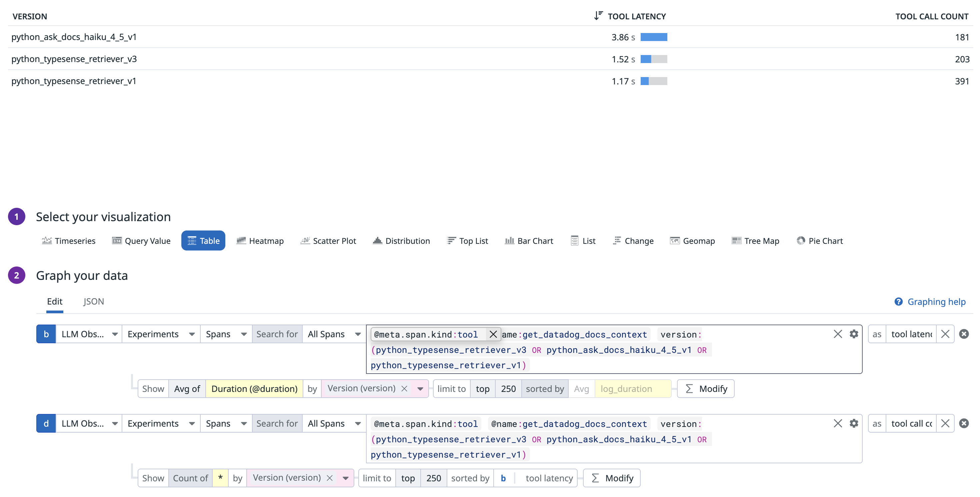Pick the Scatter Plot visualization
Viewport: 980px width, 497px height.
(x=328, y=240)
